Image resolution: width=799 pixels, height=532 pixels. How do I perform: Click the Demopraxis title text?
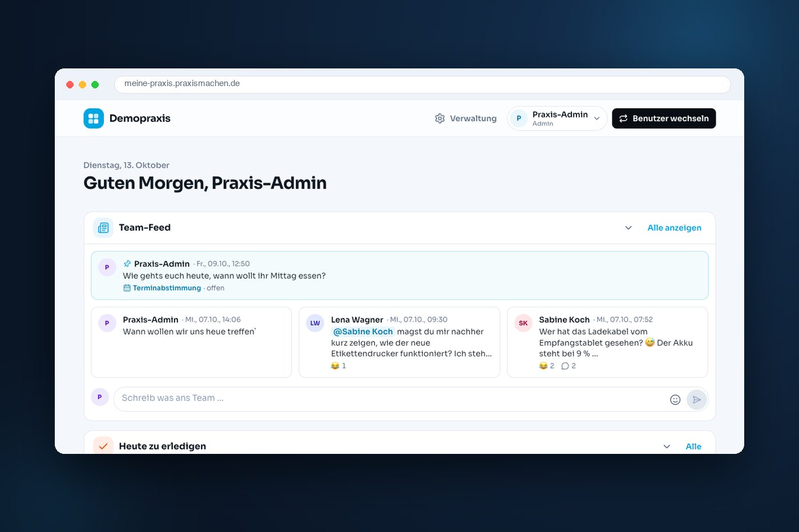tap(140, 119)
